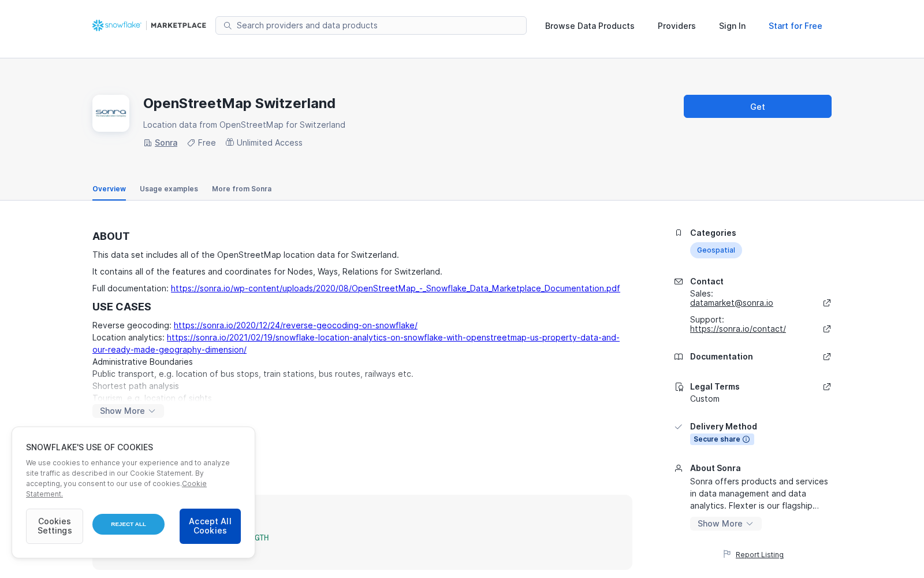The image size is (924, 578).
Task: Click the Documentation book icon
Action: 679,357
